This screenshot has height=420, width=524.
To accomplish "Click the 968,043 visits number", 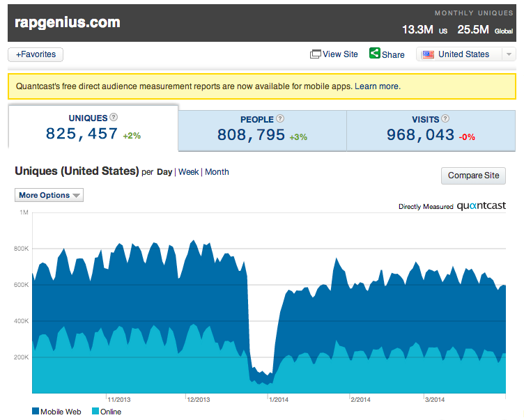I will [420, 135].
